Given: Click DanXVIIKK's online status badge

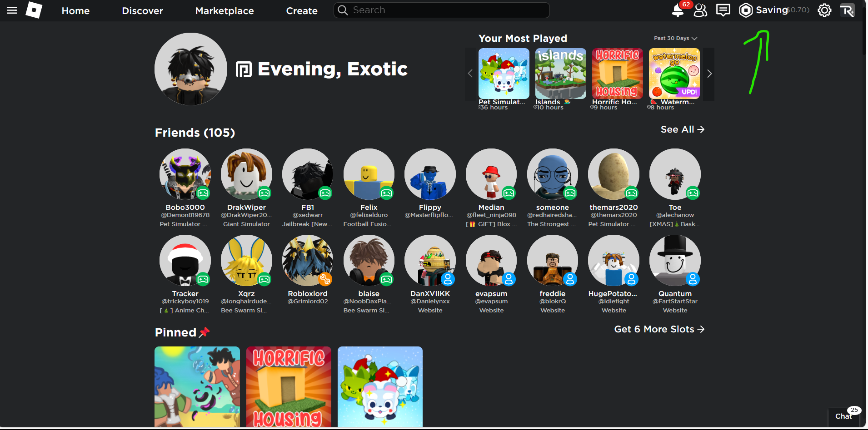Looking at the screenshot, I should tap(448, 279).
